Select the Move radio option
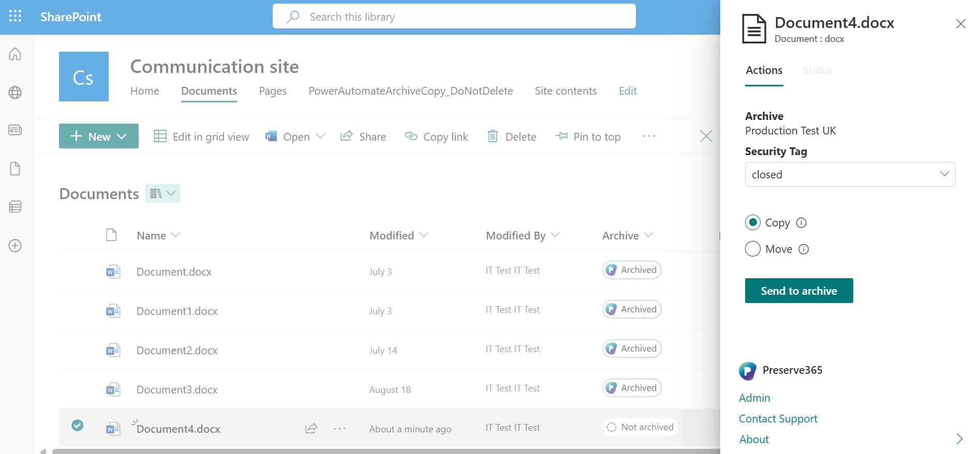The width and height of the screenshot is (980, 454). tap(753, 249)
